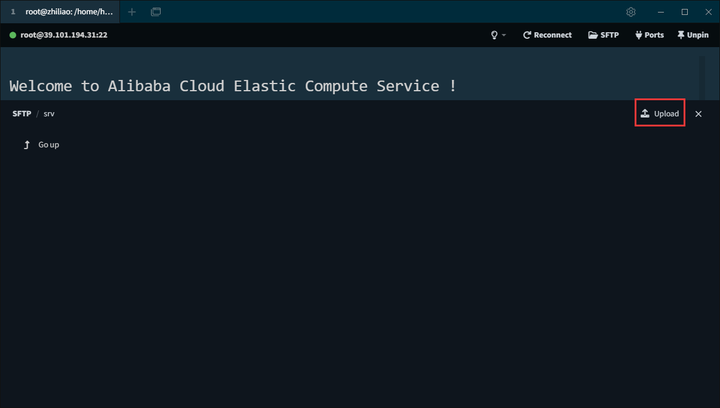Click the green connection status dot
Screen dimensions: 720x408
(x=13, y=35)
